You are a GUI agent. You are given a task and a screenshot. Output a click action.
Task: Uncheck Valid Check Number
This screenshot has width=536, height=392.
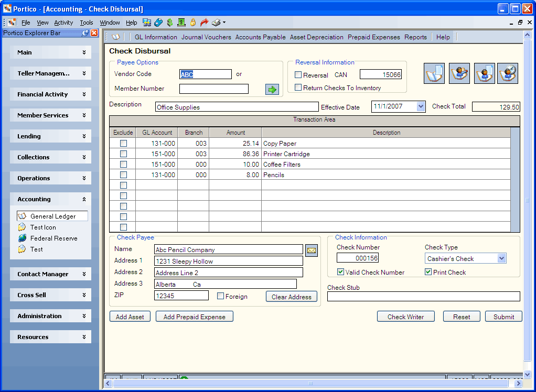[x=340, y=272]
